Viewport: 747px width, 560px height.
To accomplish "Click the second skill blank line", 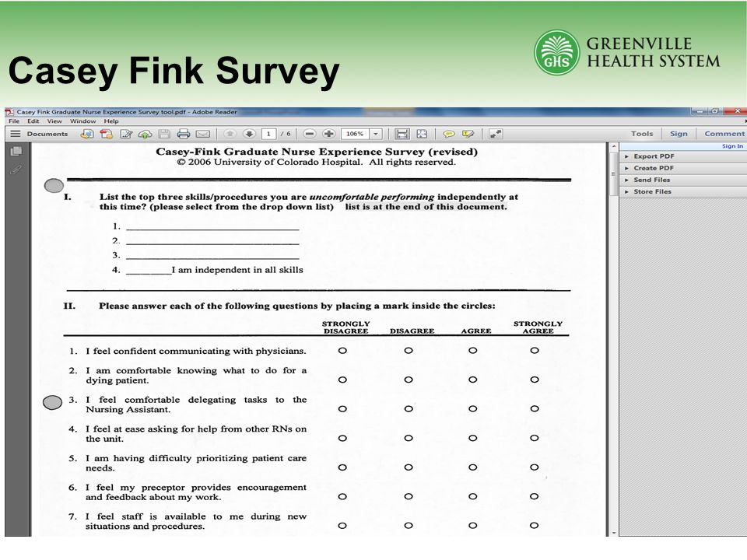I will [x=212, y=241].
